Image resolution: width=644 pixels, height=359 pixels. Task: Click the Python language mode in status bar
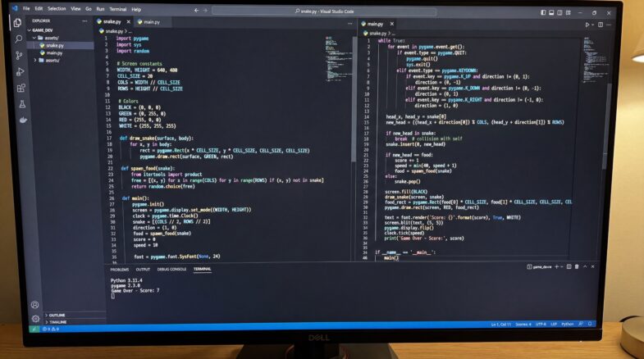click(x=567, y=324)
